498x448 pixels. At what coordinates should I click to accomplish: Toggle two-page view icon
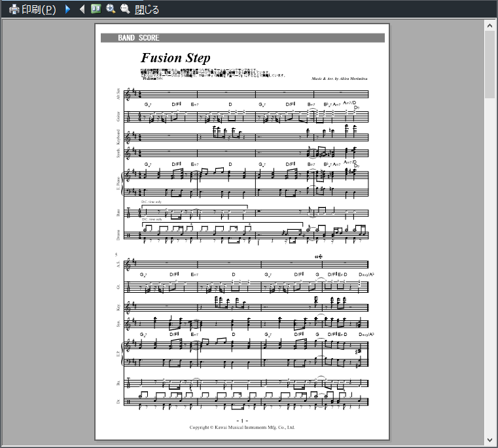pos(96,9)
